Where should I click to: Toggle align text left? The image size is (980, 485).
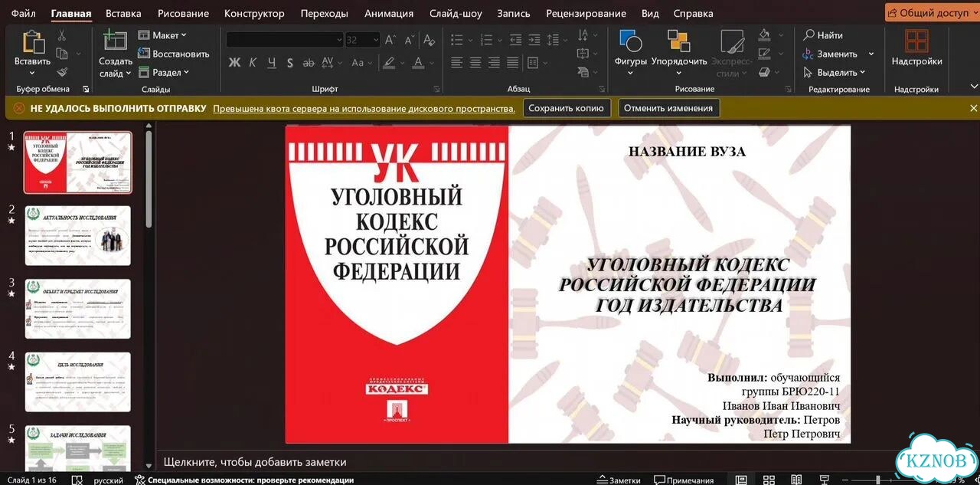456,63
